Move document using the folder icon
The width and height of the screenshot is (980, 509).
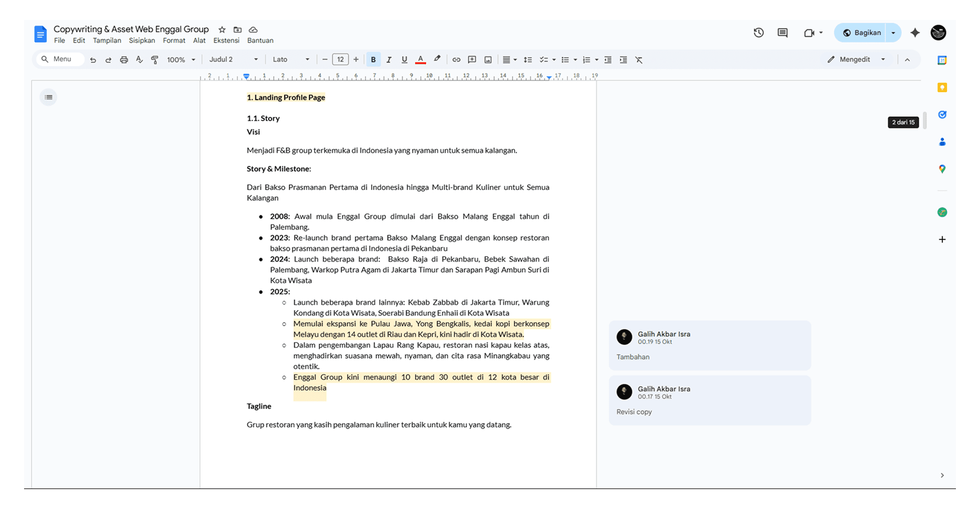(x=238, y=30)
